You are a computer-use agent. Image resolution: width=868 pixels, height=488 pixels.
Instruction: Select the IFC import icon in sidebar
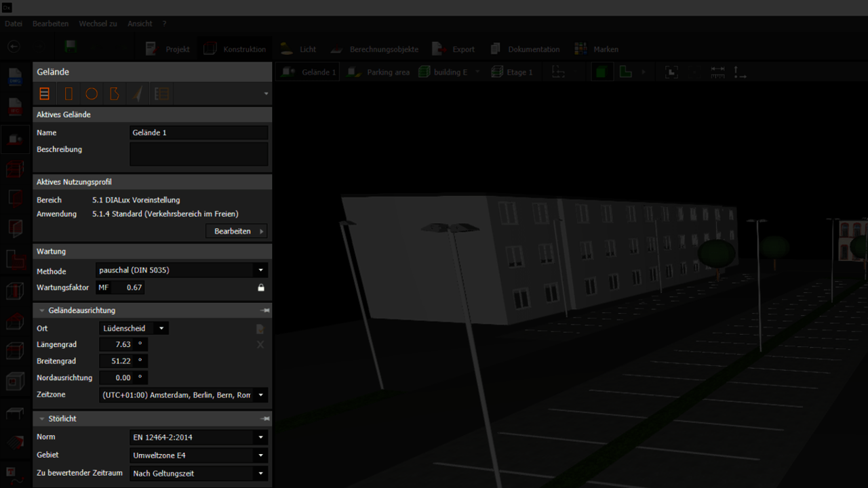[x=16, y=107]
